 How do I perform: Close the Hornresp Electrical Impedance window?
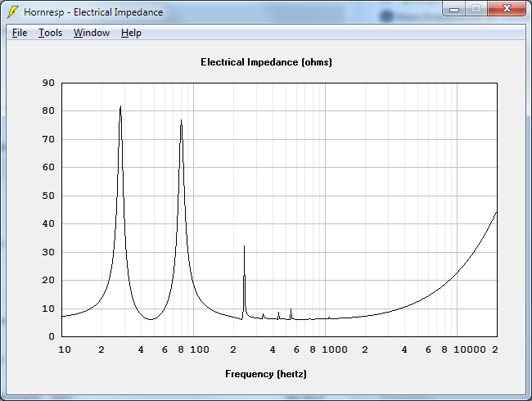507,9
